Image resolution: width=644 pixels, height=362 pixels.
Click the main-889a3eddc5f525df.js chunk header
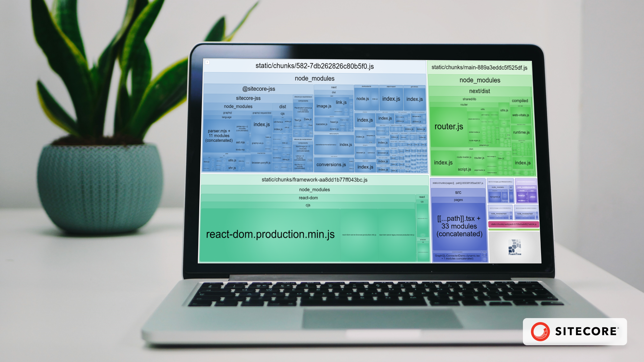[479, 67]
